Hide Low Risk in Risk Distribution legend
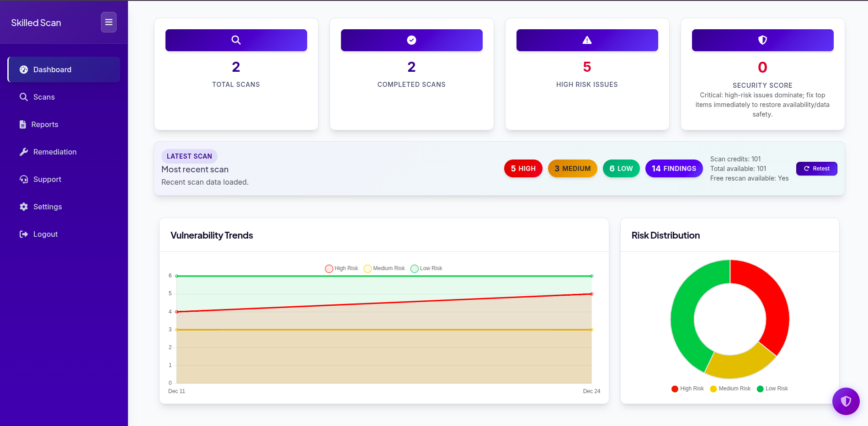 (x=772, y=389)
